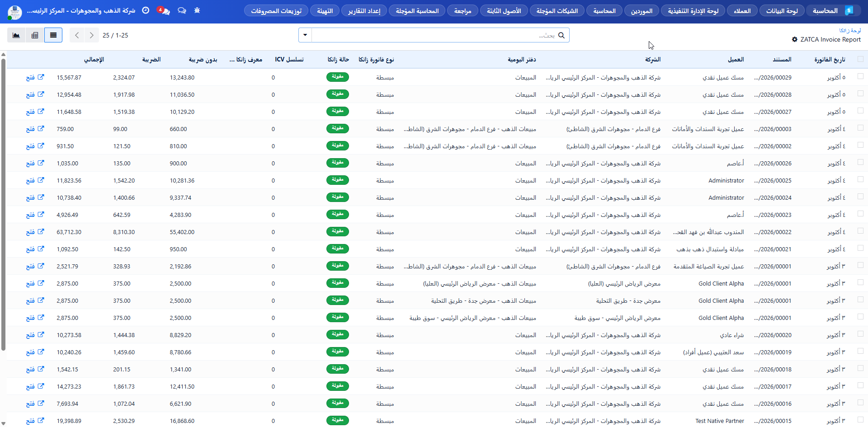This screenshot has width=868, height=427.
Task: Click Gold Client Alpha in معرض جدة row
Action: coord(721,301)
